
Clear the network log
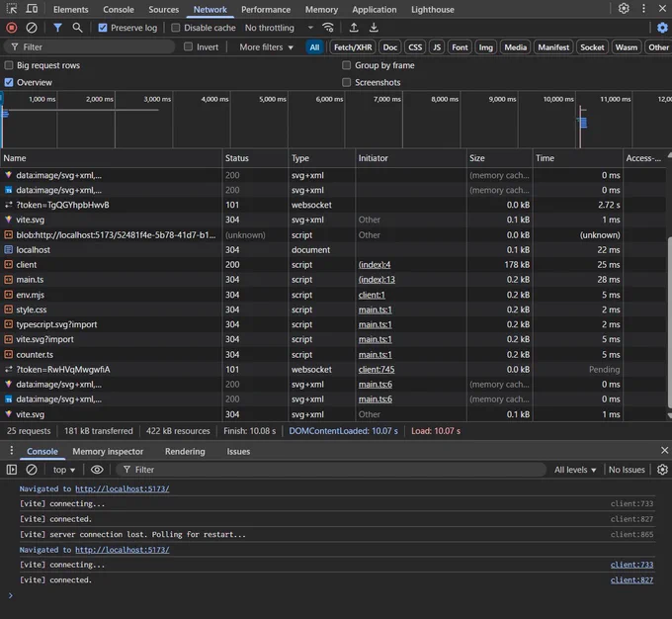click(32, 28)
